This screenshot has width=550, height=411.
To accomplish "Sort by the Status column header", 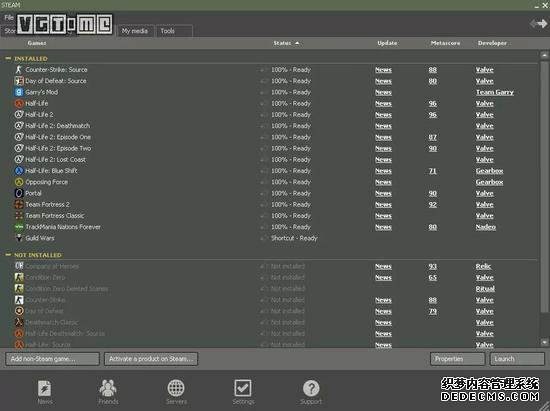I will [x=282, y=43].
